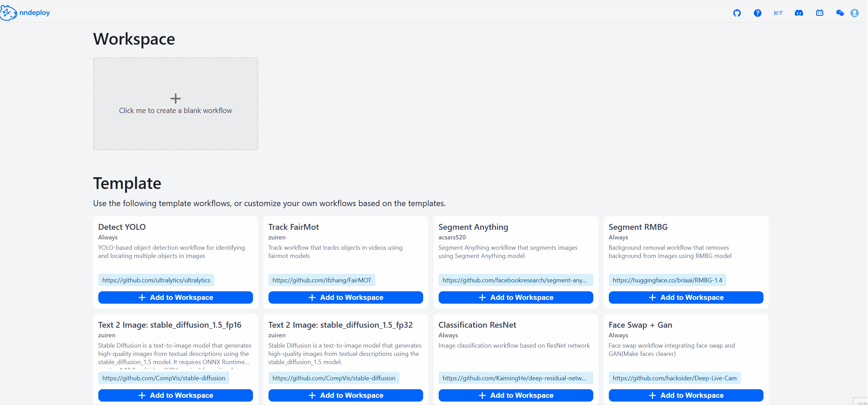Screen dimensions: 868x405
Task: Open the ultralytics GitHub link
Action: tap(156, 280)
